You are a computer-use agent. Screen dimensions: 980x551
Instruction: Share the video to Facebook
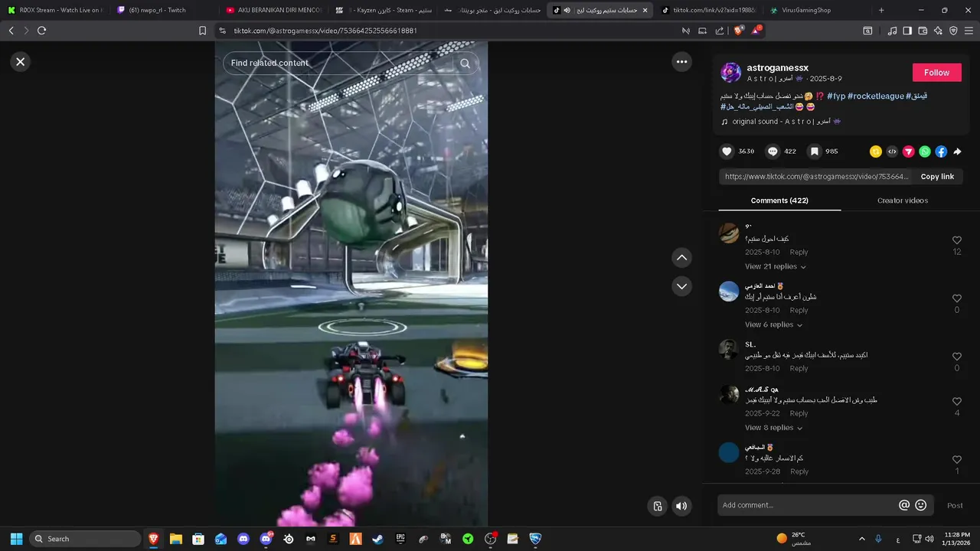pos(941,152)
